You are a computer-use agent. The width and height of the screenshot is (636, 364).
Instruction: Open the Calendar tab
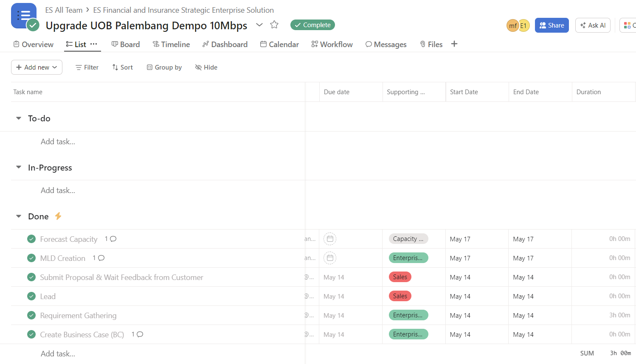[279, 45]
